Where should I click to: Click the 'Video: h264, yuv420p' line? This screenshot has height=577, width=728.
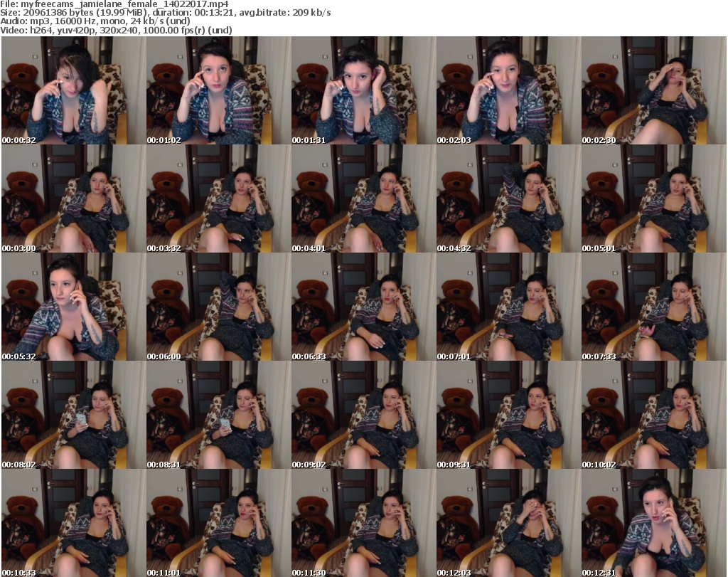tap(116, 30)
